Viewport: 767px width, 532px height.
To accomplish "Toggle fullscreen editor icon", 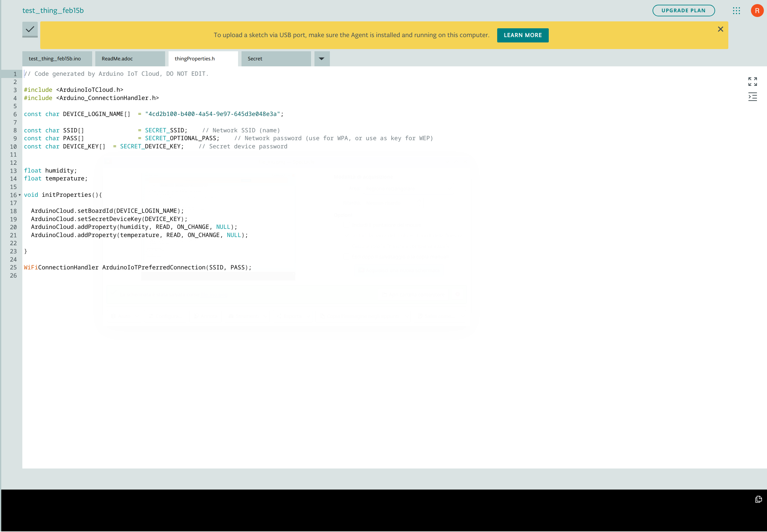I will click(x=752, y=81).
